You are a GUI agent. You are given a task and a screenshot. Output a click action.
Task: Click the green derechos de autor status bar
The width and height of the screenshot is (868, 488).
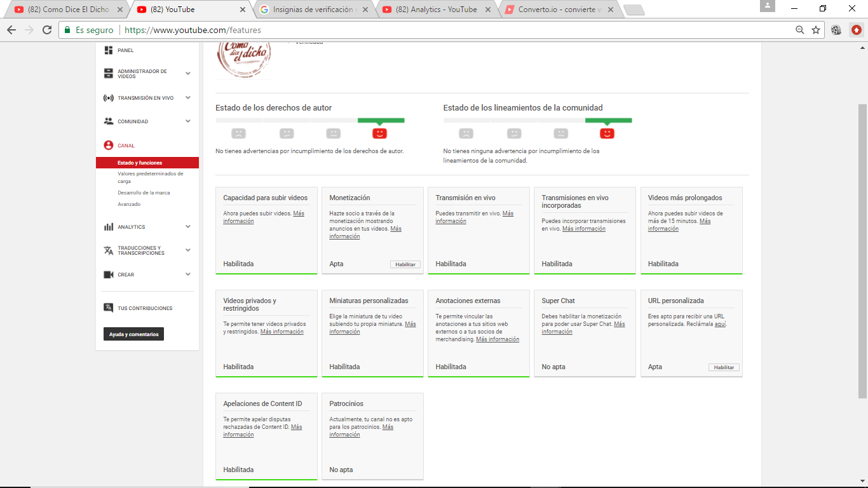pos(381,120)
